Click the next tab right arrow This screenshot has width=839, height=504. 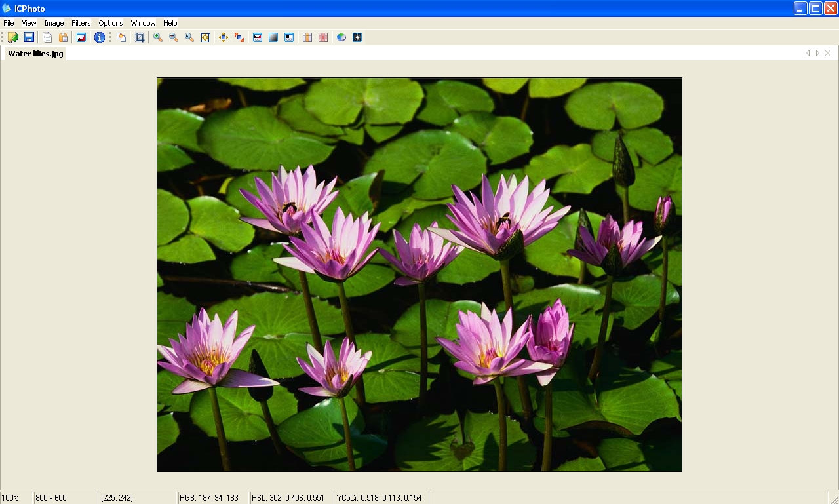[x=817, y=53]
